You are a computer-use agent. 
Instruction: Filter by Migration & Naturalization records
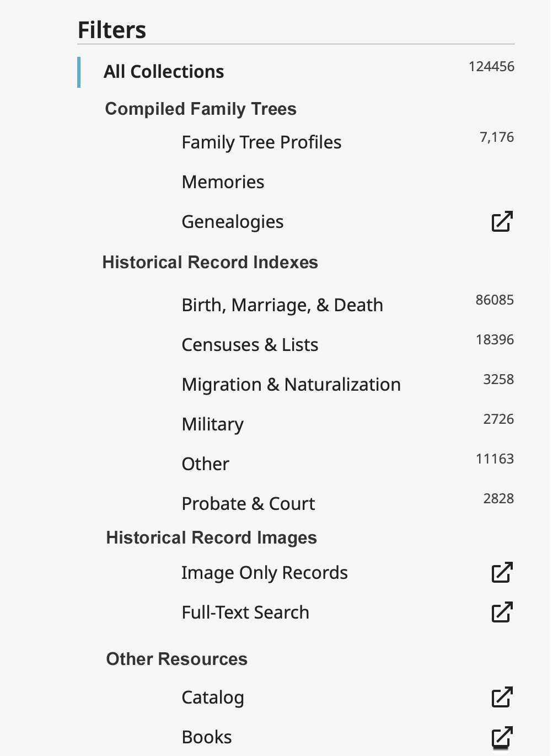[x=291, y=385]
